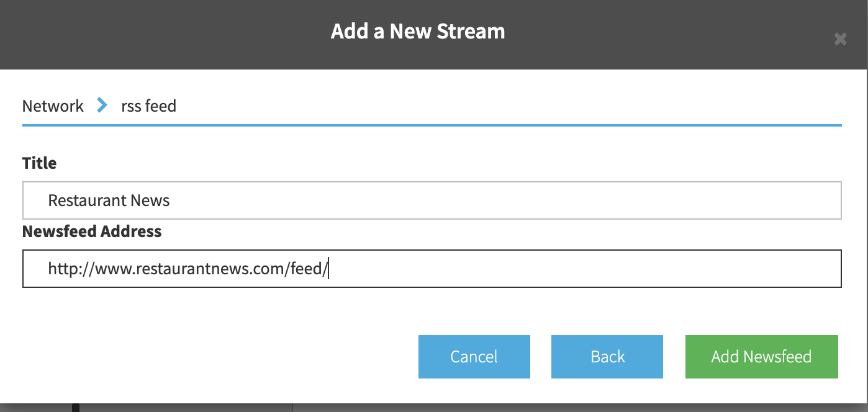Focus the Newsfeed Address input field
The height and width of the screenshot is (412, 868).
click(432, 269)
